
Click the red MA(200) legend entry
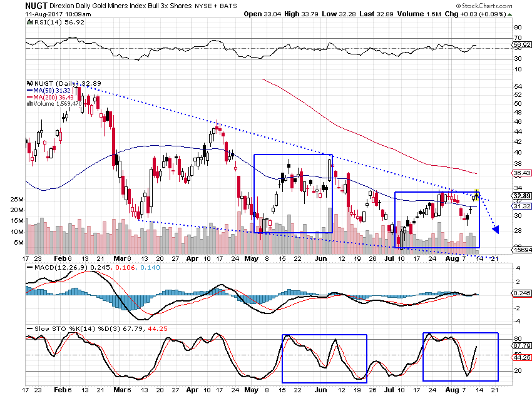click(x=48, y=97)
